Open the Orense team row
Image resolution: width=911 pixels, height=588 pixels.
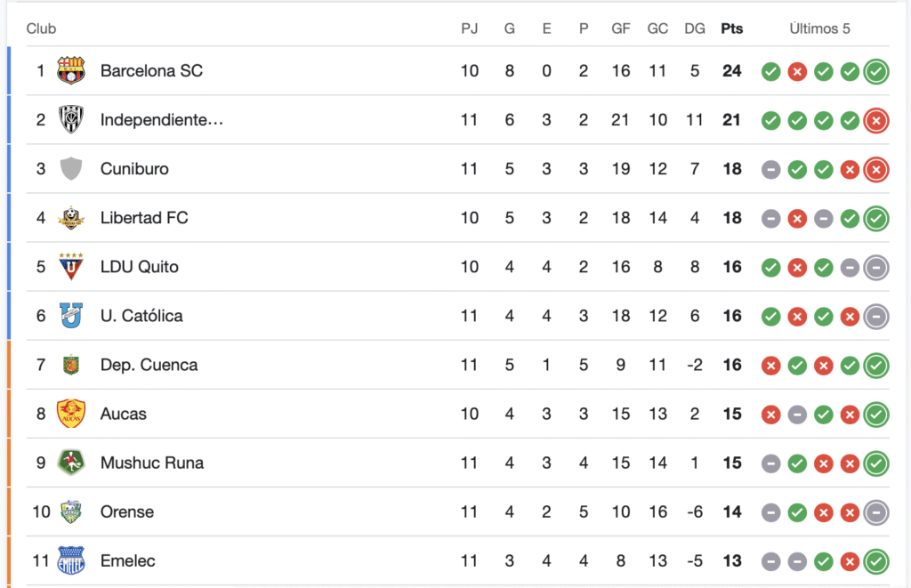(458, 511)
